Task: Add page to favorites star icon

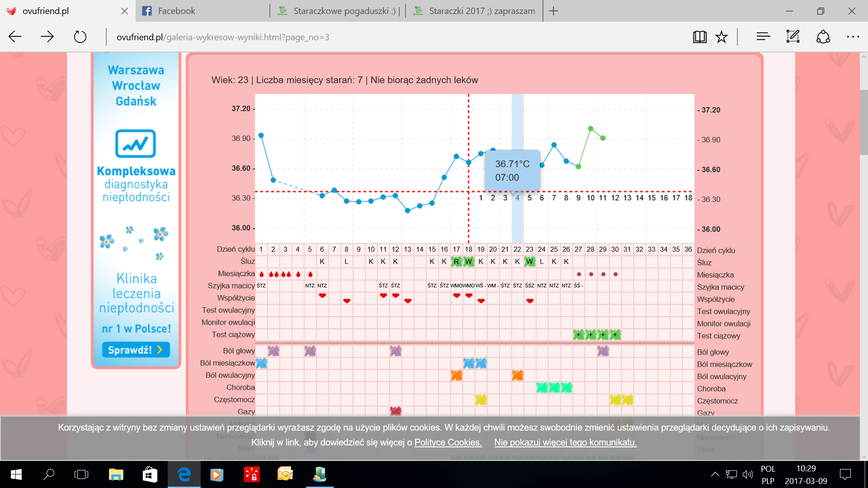Action: pyautogui.click(x=722, y=37)
